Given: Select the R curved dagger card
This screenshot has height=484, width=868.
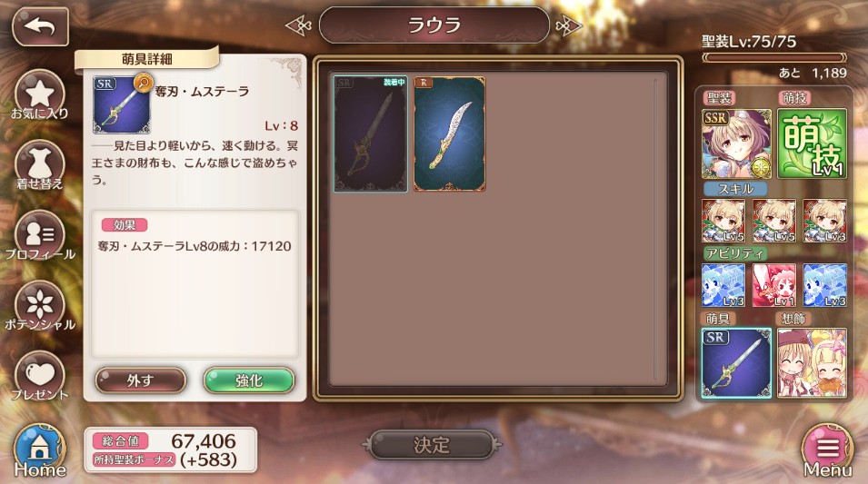Looking at the screenshot, I should point(450,133).
